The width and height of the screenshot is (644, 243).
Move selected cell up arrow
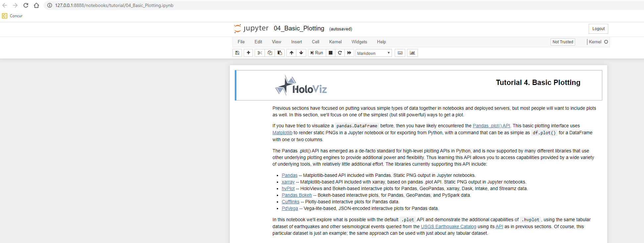[291, 53]
